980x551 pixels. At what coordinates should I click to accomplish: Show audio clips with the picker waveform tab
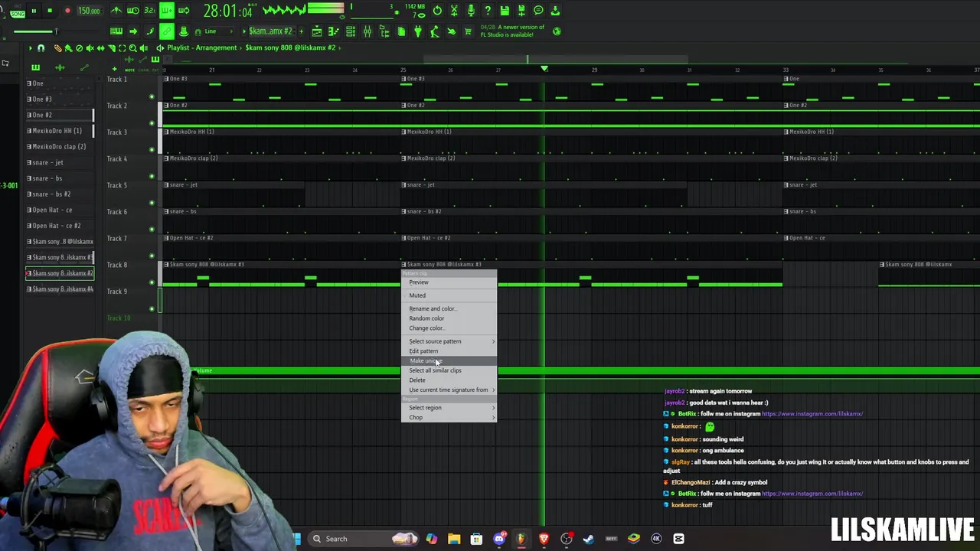pos(60,68)
